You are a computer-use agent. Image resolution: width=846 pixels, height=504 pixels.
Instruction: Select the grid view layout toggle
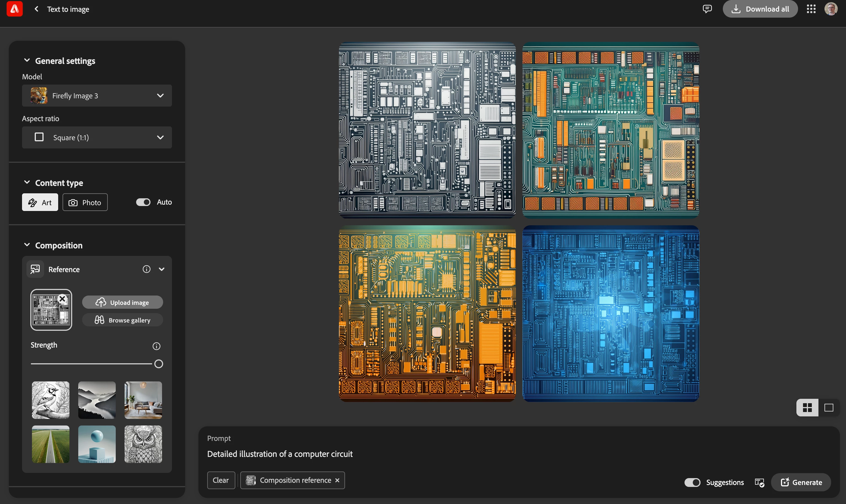(807, 408)
